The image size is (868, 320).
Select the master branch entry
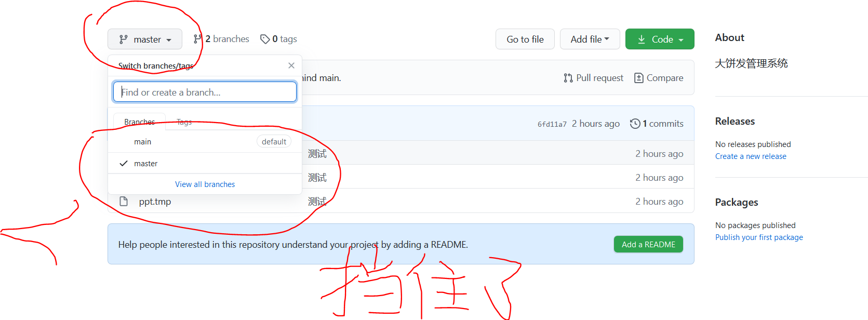205,163
